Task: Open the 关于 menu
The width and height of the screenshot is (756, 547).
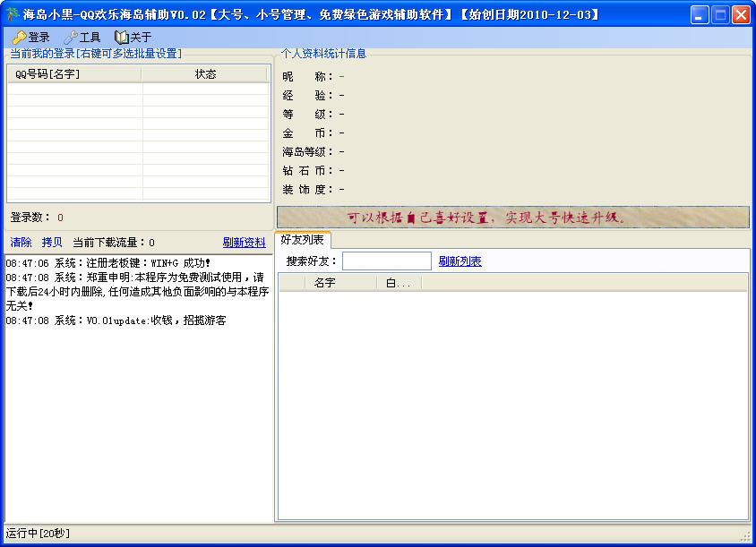Action: click(133, 37)
